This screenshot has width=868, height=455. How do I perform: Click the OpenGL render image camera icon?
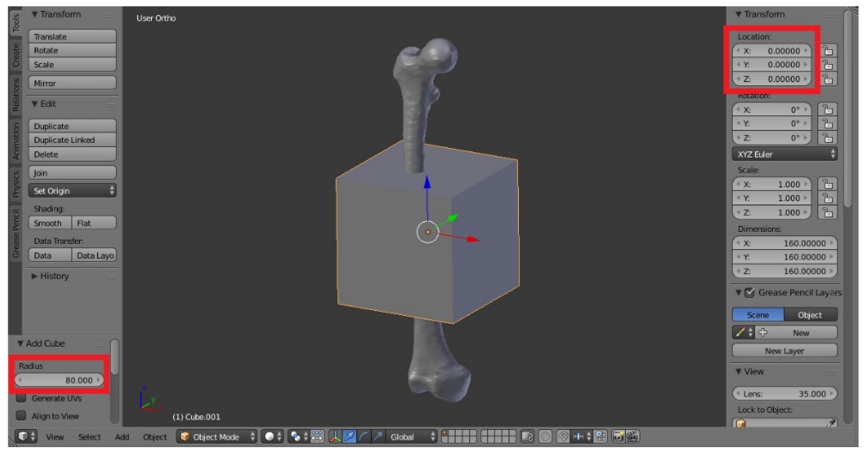coord(618,437)
